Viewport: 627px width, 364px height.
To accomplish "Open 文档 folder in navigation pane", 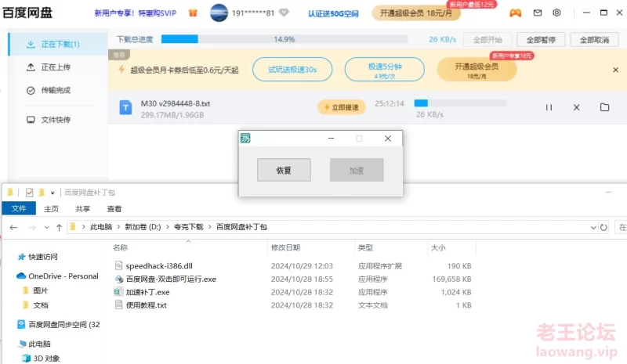I will pyautogui.click(x=41, y=305).
